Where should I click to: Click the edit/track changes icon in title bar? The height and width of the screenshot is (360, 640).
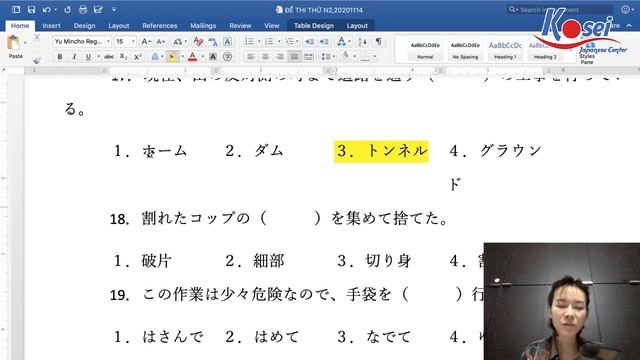coord(98,9)
